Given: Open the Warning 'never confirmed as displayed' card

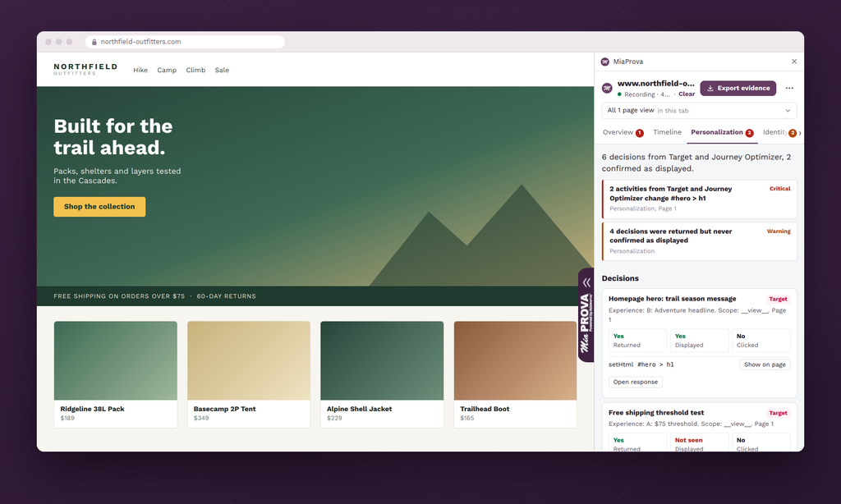Looking at the screenshot, I should coord(700,241).
